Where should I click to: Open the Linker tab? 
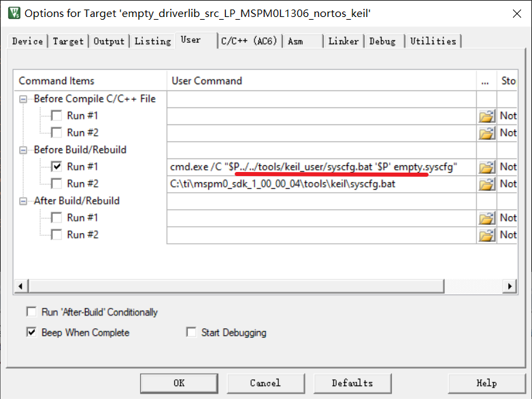point(344,41)
